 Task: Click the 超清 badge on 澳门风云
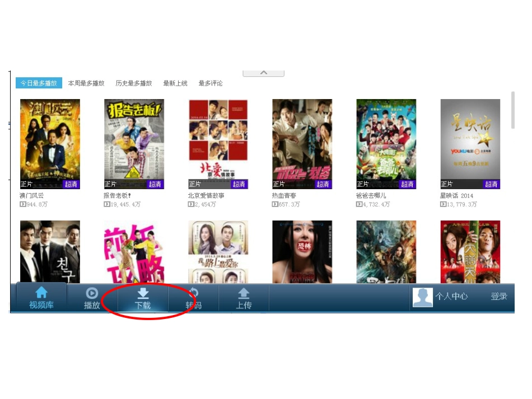pos(71,184)
